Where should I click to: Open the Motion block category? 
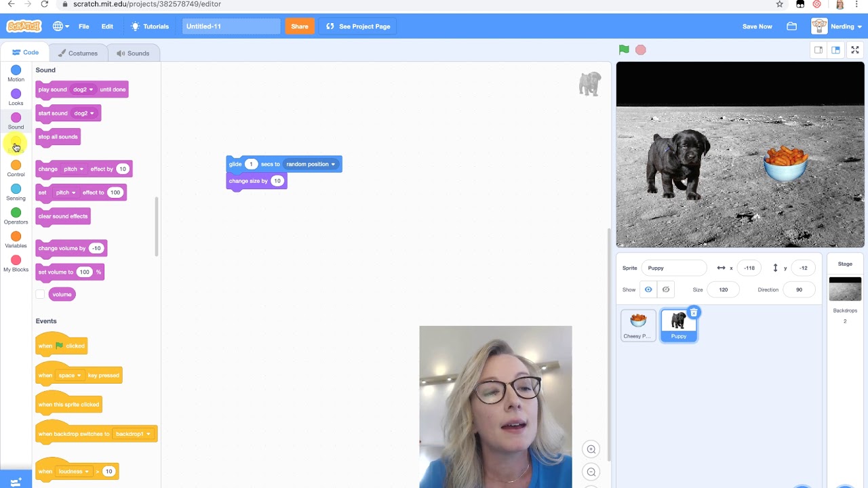point(16,74)
